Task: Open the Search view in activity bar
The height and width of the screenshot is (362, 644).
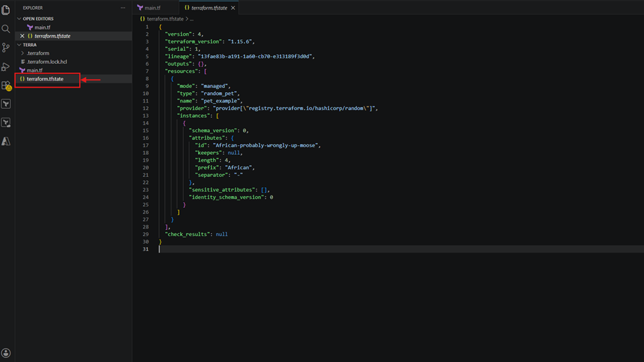Action: (x=6, y=29)
